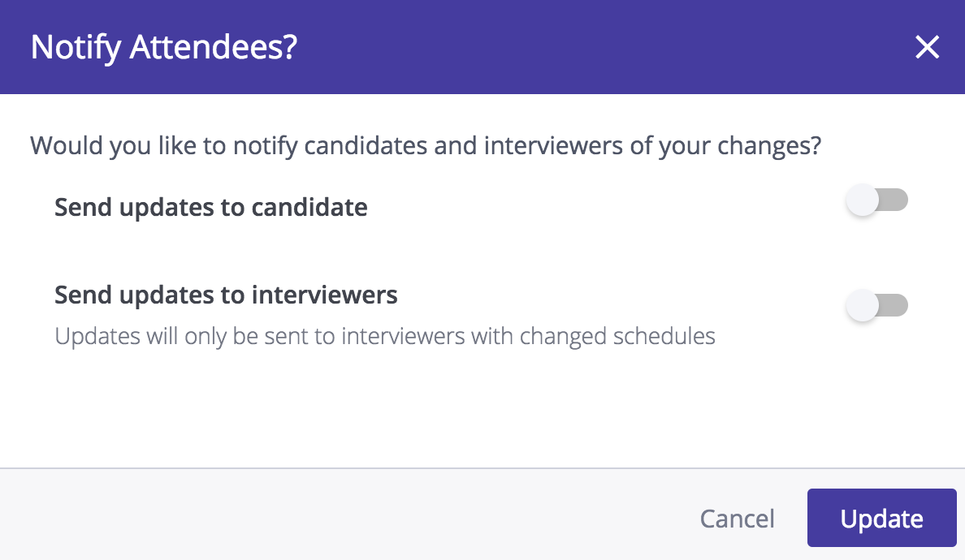Screen dimensions: 965x560
Task: Turn on Send updates to interviewers switch
Action: point(876,307)
